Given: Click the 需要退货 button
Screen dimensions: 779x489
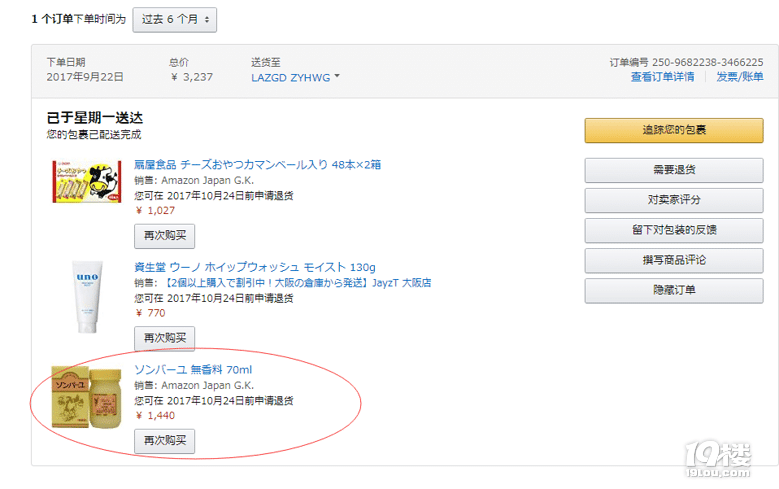Looking at the screenshot, I should pyautogui.click(x=674, y=170).
